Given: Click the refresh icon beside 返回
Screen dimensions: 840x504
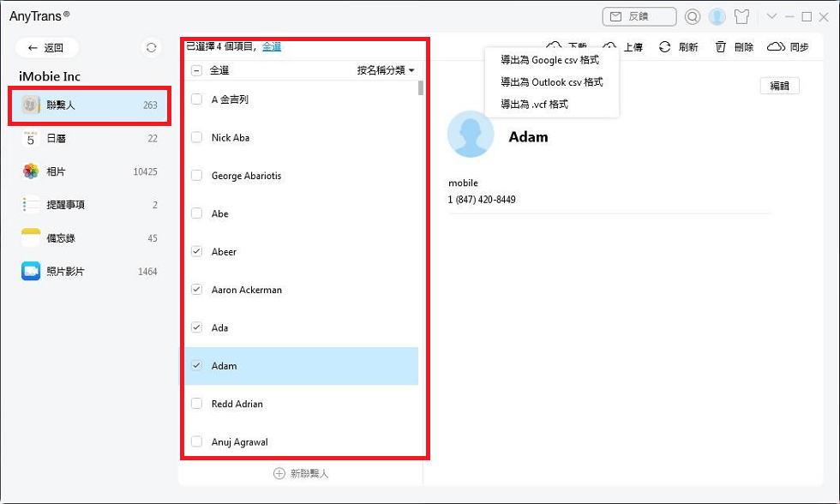Looking at the screenshot, I should (x=151, y=48).
